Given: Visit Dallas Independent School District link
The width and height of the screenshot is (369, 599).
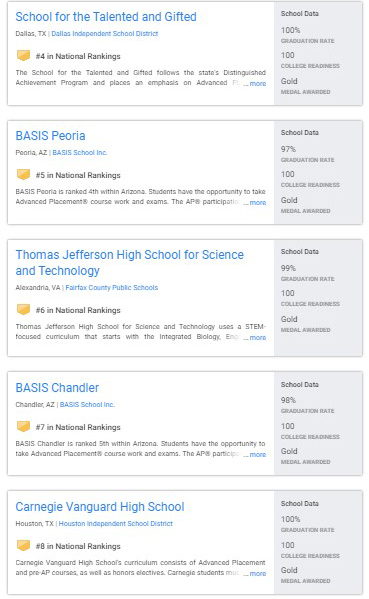Looking at the screenshot, I should pyautogui.click(x=105, y=34).
